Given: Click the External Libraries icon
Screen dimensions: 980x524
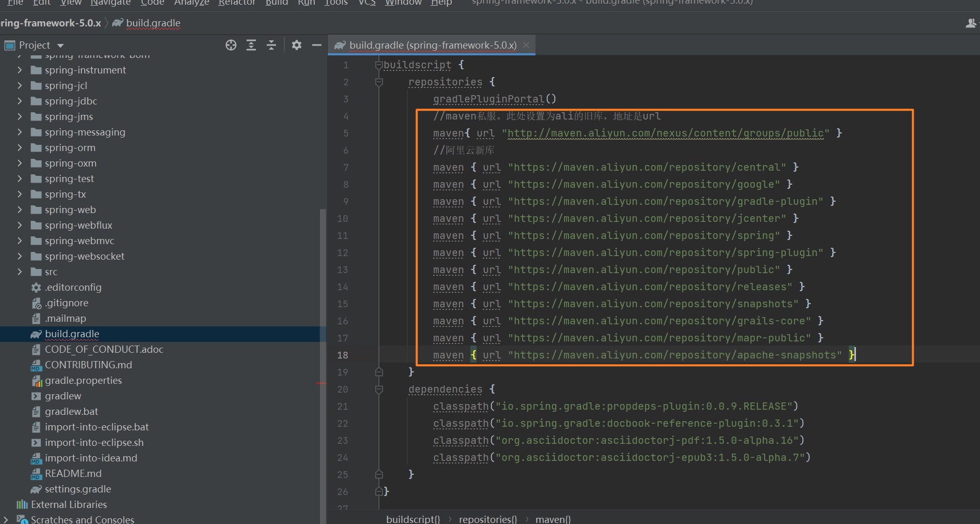Looking at the screenshot, I should click(22, 504).
